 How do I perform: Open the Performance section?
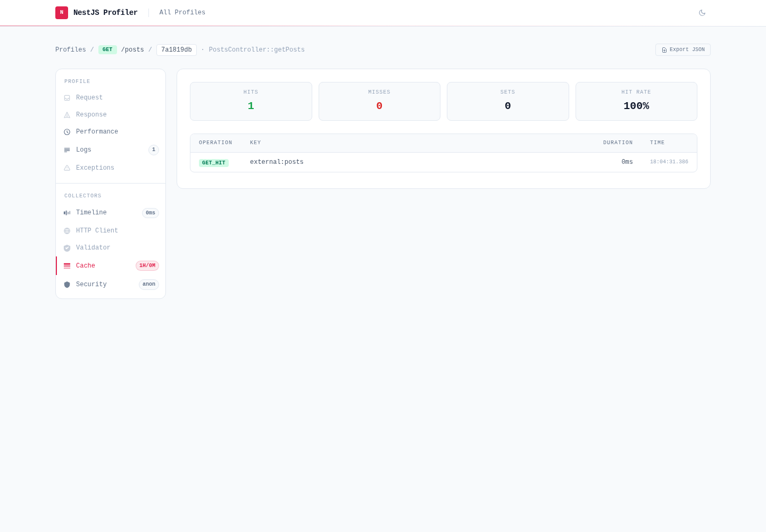(111, 132)
